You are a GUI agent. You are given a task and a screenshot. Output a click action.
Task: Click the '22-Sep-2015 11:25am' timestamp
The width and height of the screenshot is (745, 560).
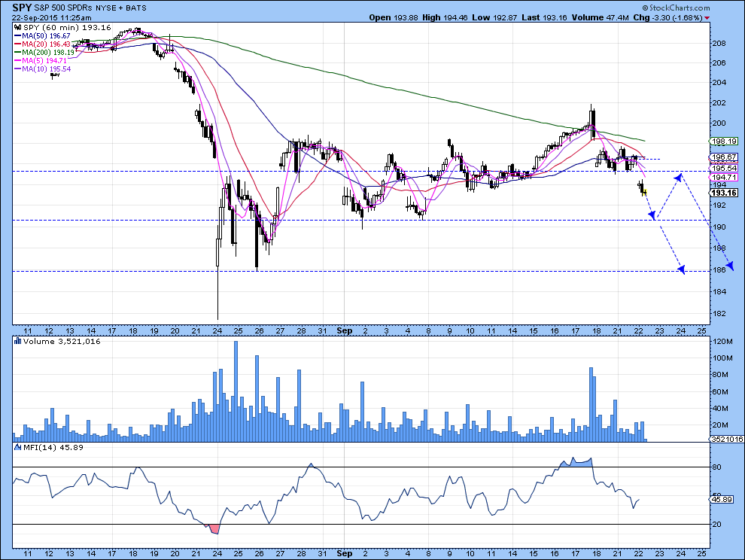52,17
